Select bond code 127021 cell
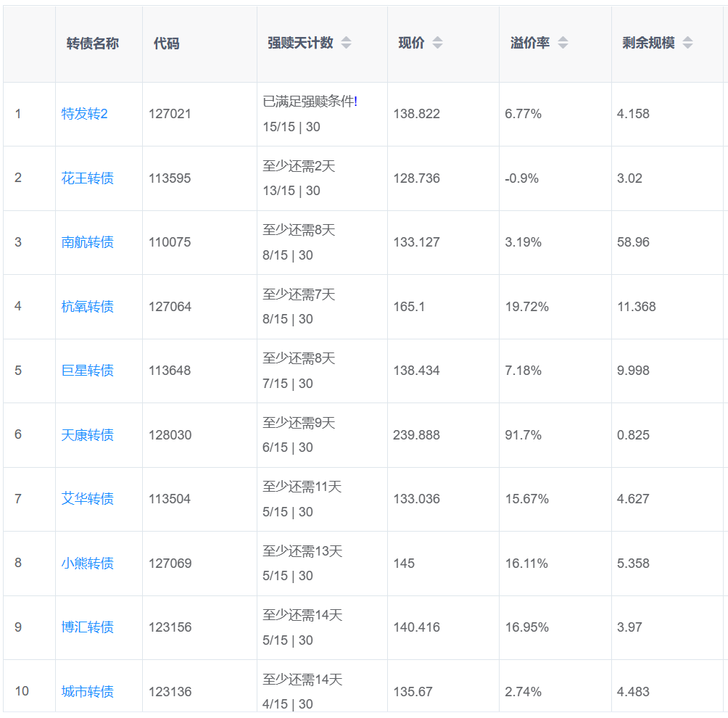 170,114
